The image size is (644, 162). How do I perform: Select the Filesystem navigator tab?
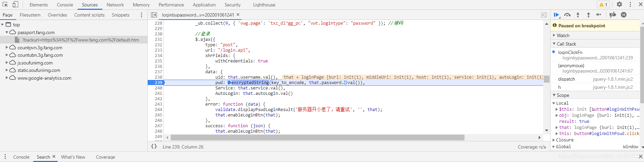(x=30, y=15)
